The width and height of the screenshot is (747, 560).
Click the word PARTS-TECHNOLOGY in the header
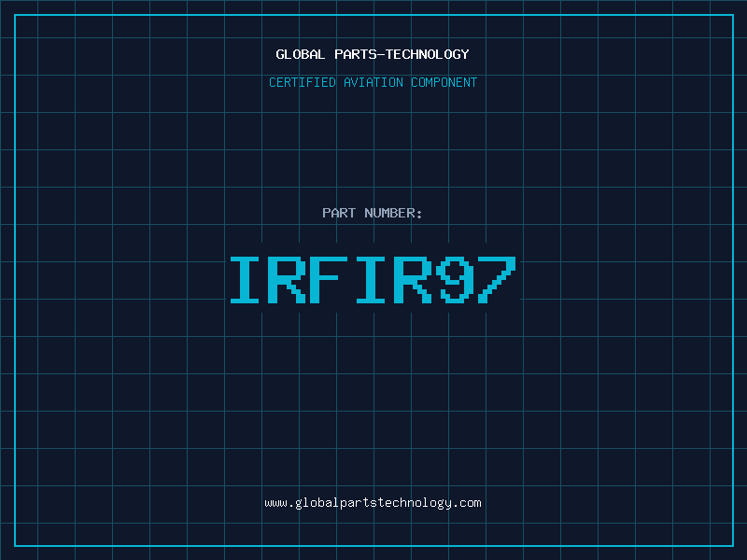coord(401,54)
